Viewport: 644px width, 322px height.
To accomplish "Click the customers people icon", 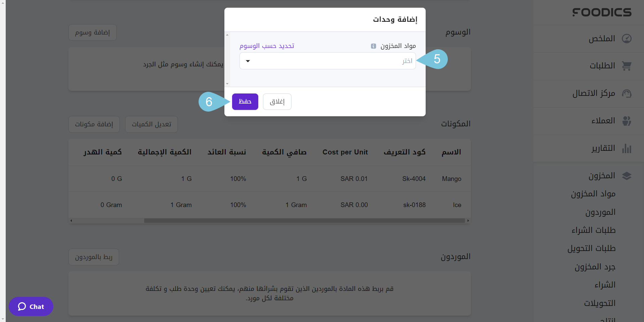I will (627, 121).
